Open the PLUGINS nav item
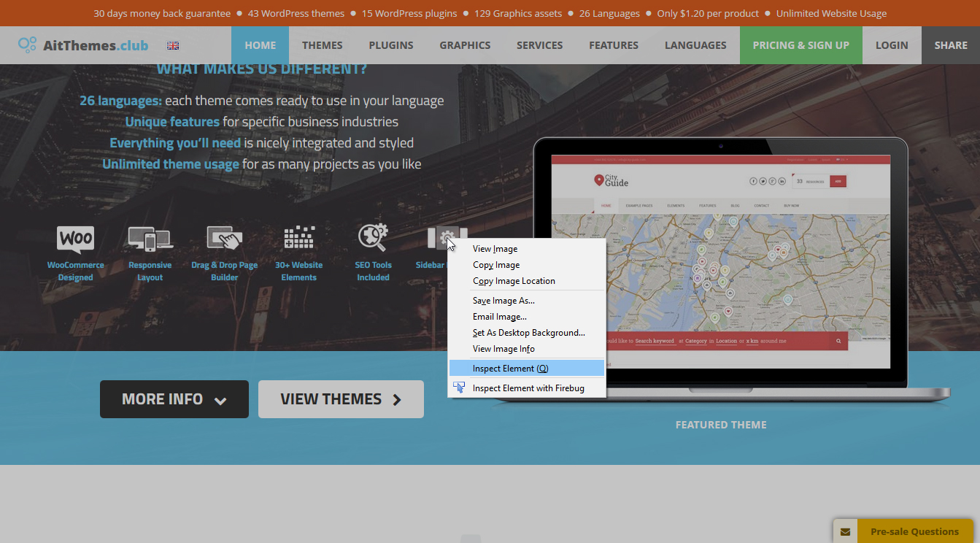The image size is (980, 543). click(391, 45)
